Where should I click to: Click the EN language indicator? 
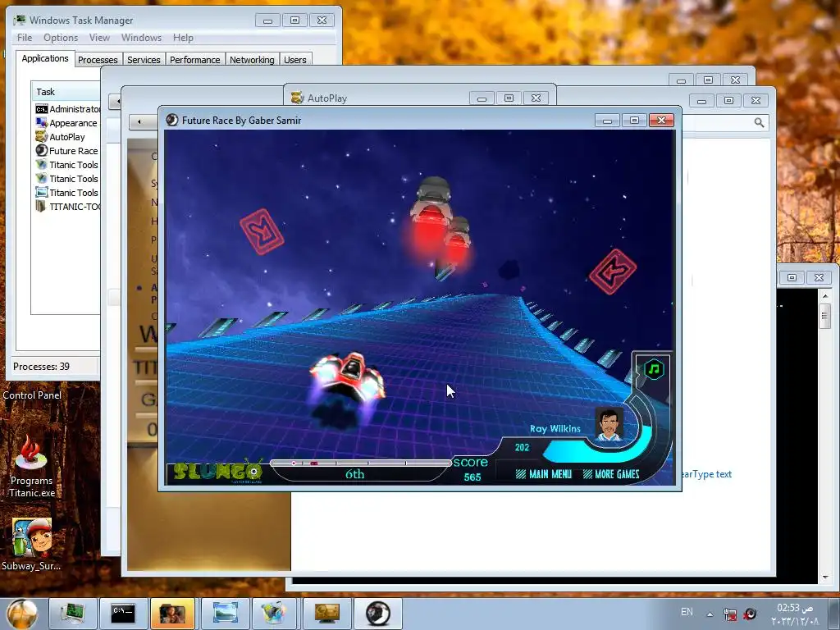(x=687, y=612)
